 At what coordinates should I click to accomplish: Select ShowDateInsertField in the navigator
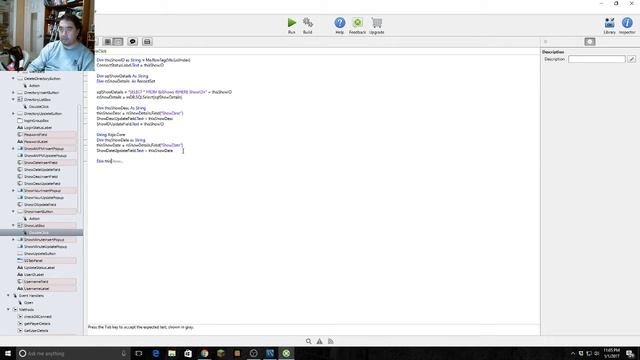point(41,162)
